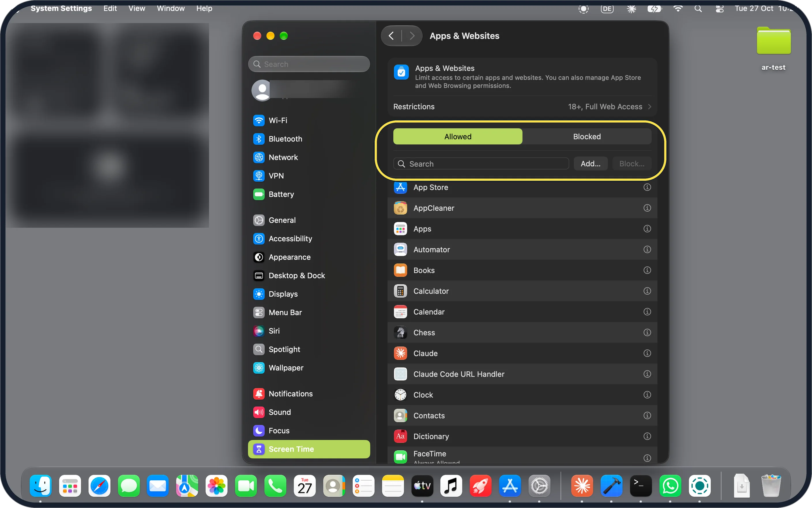812x508 pixels.
Task: Select the Contacts app row
Action: [522, 416]
